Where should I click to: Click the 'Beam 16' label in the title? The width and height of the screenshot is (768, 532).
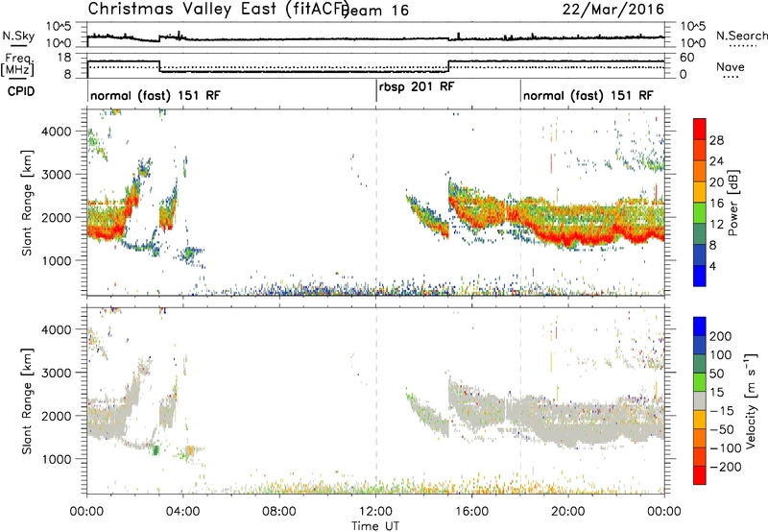376,11
